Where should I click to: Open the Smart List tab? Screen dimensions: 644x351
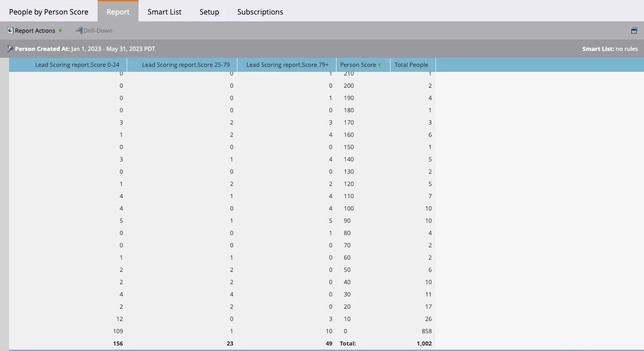pyautogui.click(x=164, y=12)
